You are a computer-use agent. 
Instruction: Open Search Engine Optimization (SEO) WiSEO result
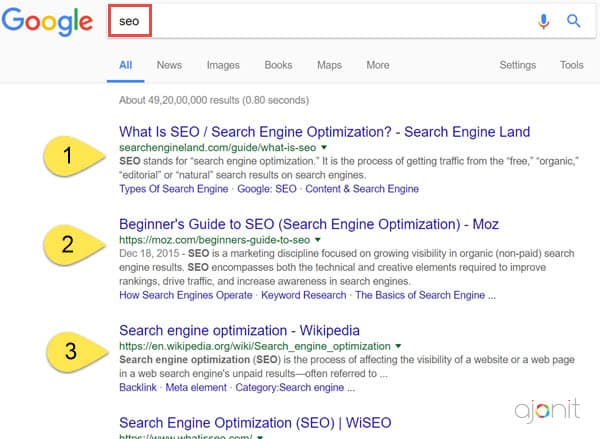255,423
